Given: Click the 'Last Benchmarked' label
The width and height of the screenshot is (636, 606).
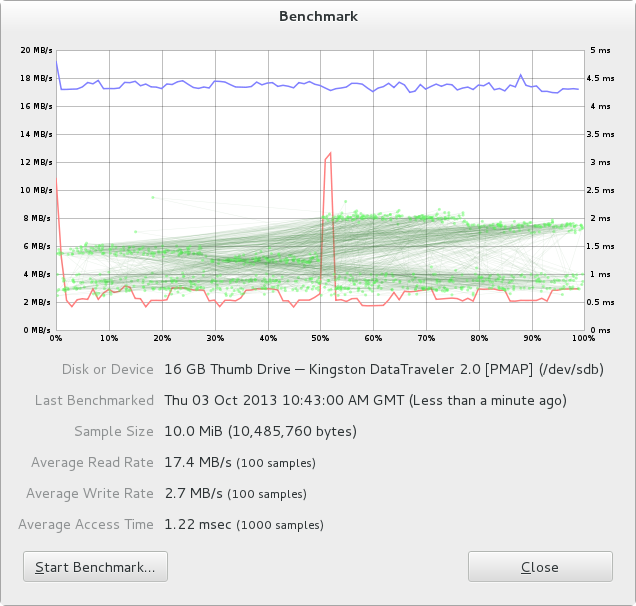Looking at the screenshot, I should (94, 400).
